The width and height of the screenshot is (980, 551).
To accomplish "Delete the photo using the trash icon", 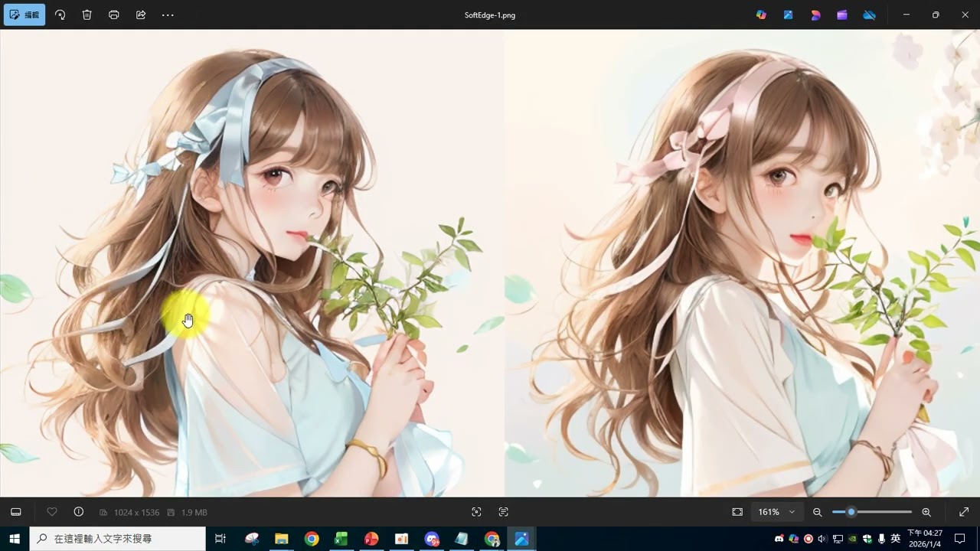I will pos(87,15).
